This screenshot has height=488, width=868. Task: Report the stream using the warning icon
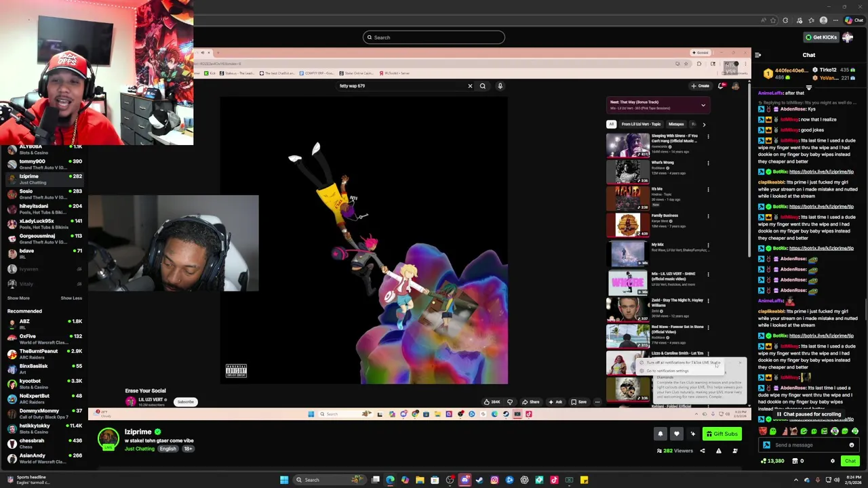click(x=719, y=451)
